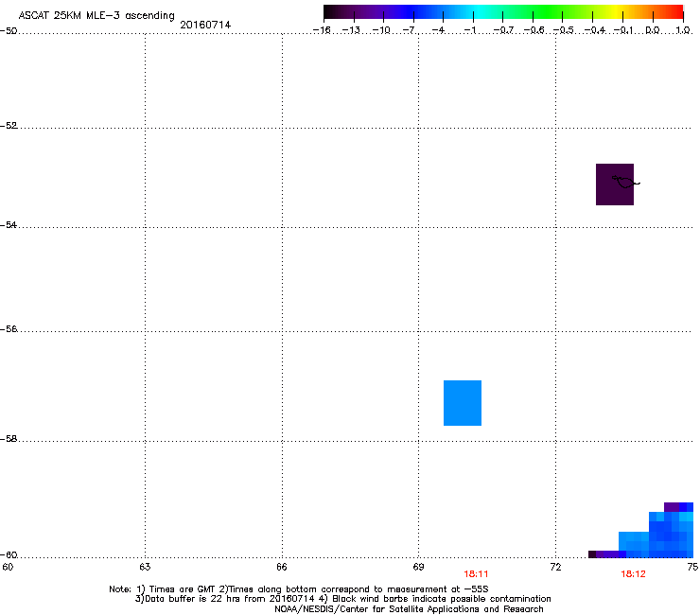Click the "-54" latitude axis label
Image resolution: width=700 pixels, height=615 pixels.
pyautogui.click(x=9, y=224)
